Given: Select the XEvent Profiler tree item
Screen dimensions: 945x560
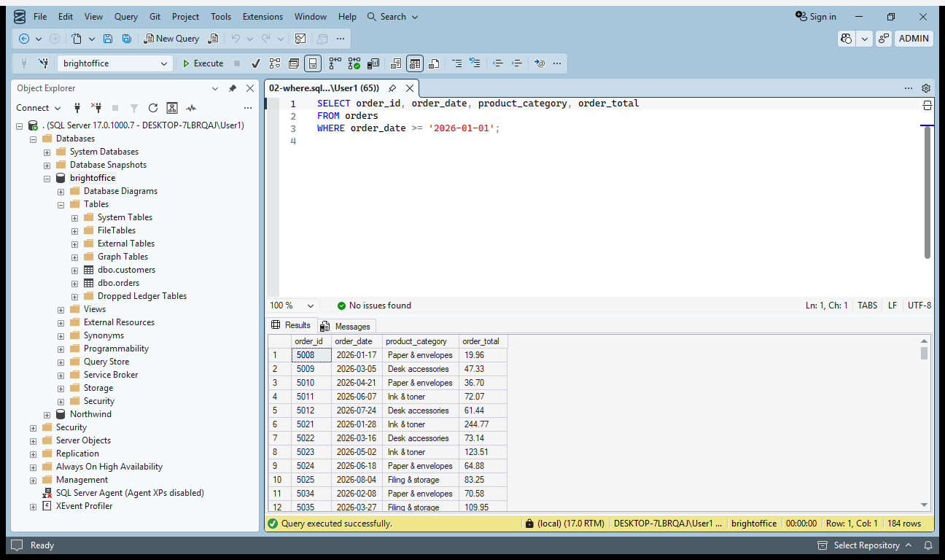Looking at the screenshot, I should (84, 506).
